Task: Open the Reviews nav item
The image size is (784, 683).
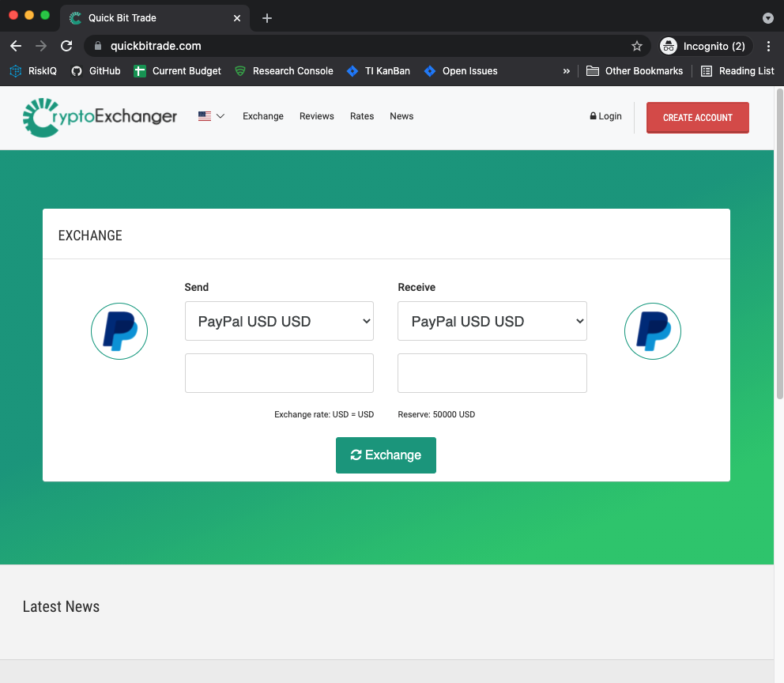Action: click(316, 116)
